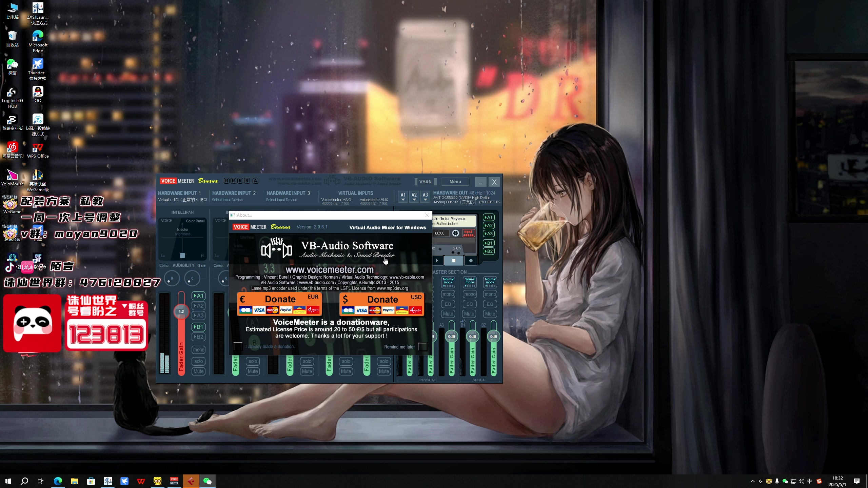Image resolution: width=868 pixels, height=488 pixels.
Task: Launch Logitech G HUB from the desktop
Action: point(13,97)
